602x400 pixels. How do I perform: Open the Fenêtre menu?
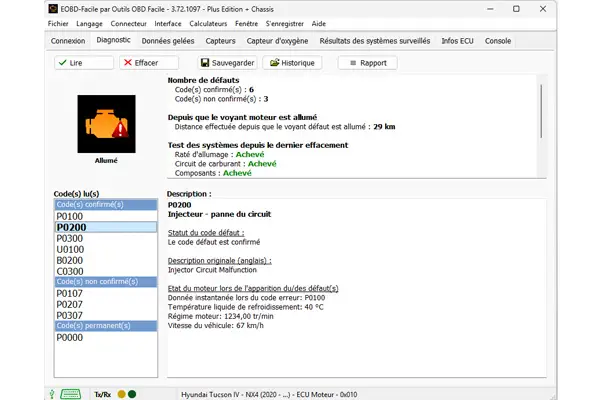tap(246, 24)
